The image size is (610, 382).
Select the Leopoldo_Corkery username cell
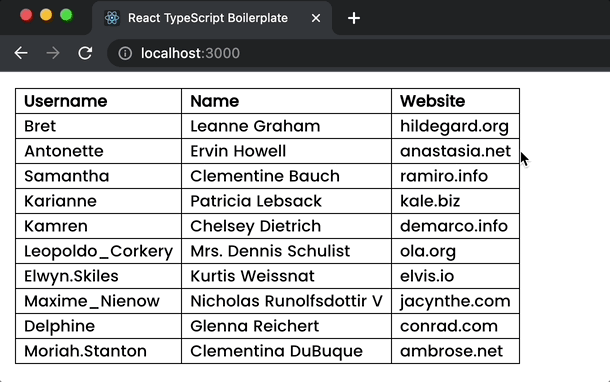click(x=98, y=251)
